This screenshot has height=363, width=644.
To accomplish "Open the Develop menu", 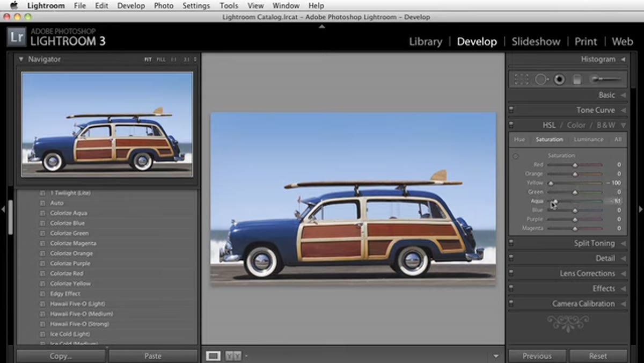I will (x=131, y=5).
